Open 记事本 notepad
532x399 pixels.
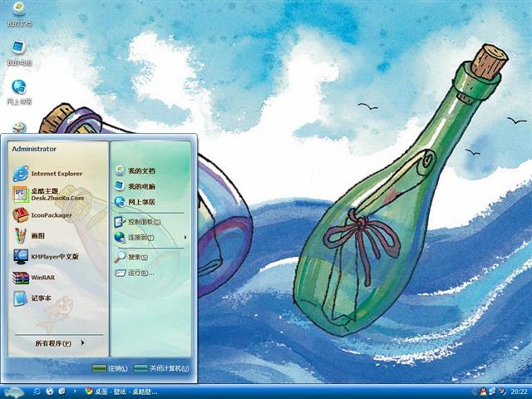tap(32, 298)
